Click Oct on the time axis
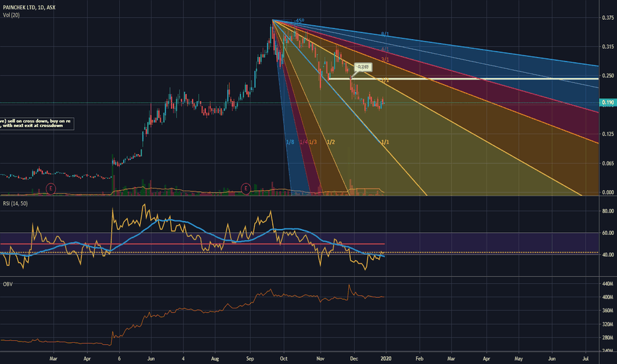617x364 pixels. pos(283,359)
